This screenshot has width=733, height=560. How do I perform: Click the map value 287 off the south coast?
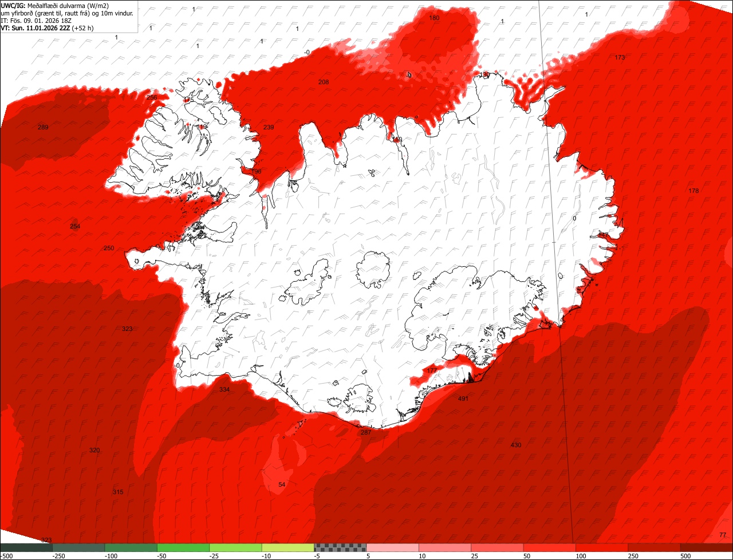pos(366,433)
